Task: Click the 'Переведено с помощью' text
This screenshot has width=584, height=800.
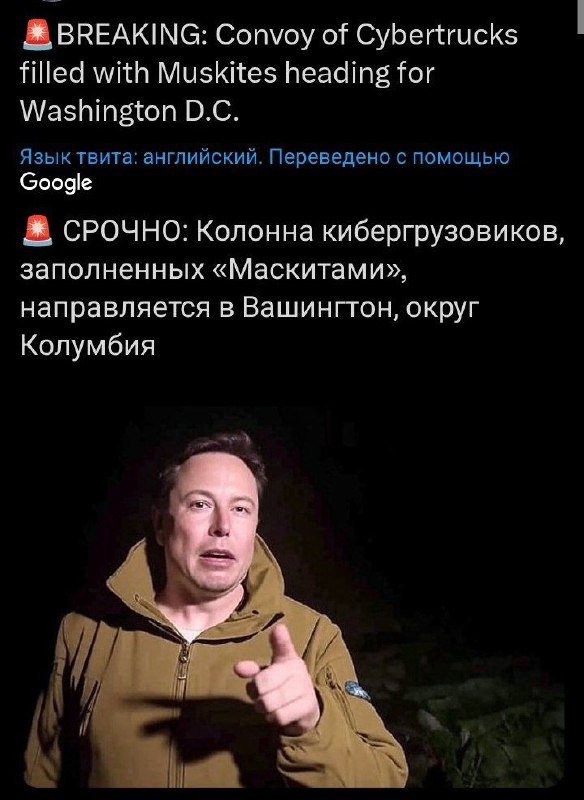Action: [389, 157]
